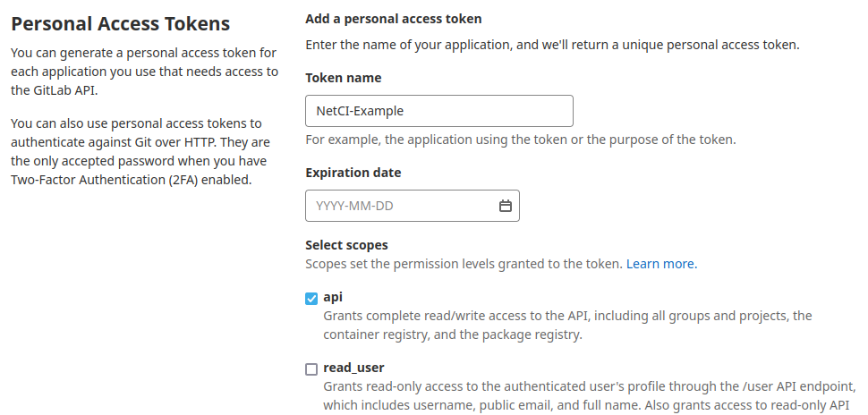Uncheck the api scope checkbox
This screenshot has width=868, height=415.
coord(311,299)
